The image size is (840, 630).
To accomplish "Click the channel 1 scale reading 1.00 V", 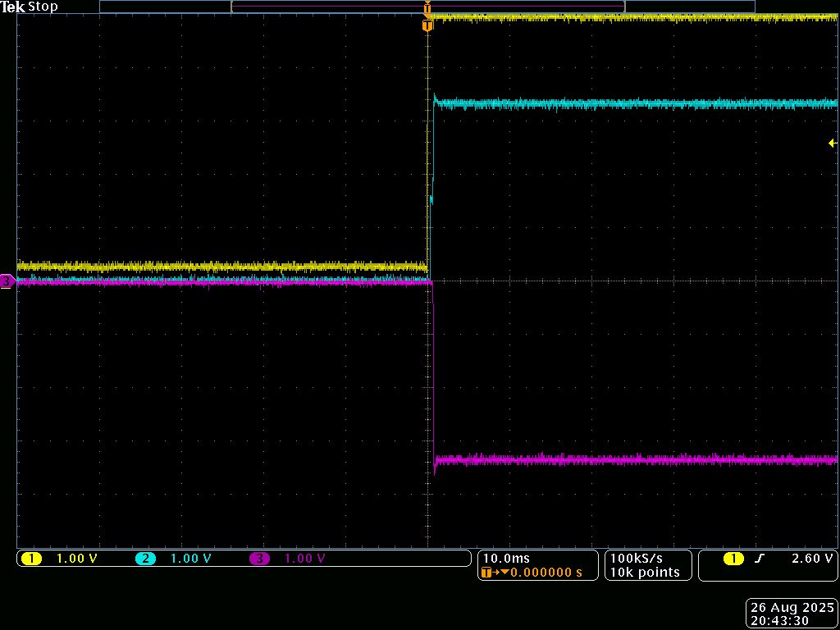I will pos(76,559).
